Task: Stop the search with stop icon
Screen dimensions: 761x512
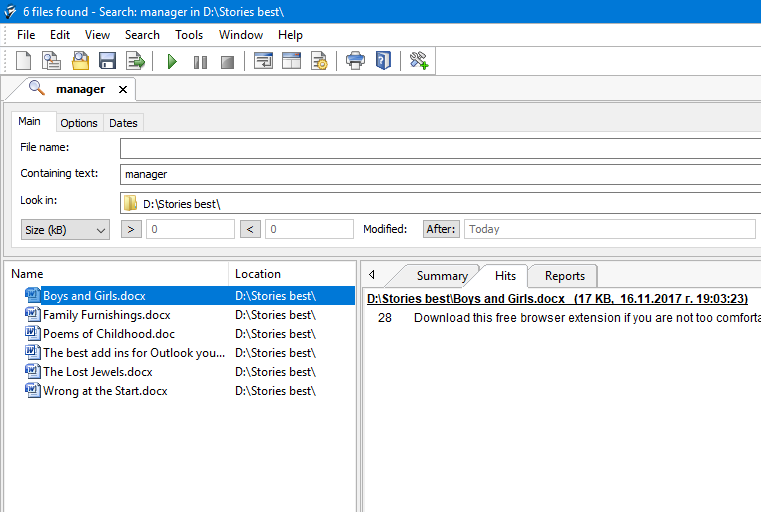Action: click(227, 62)
